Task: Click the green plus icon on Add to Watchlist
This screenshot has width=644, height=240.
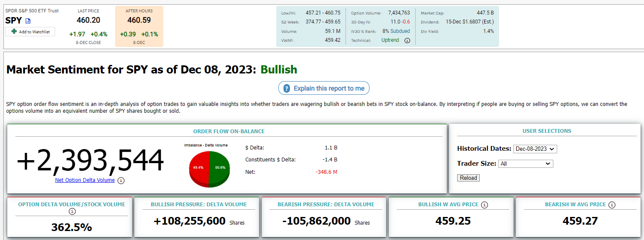Action: tap(14, 32)
